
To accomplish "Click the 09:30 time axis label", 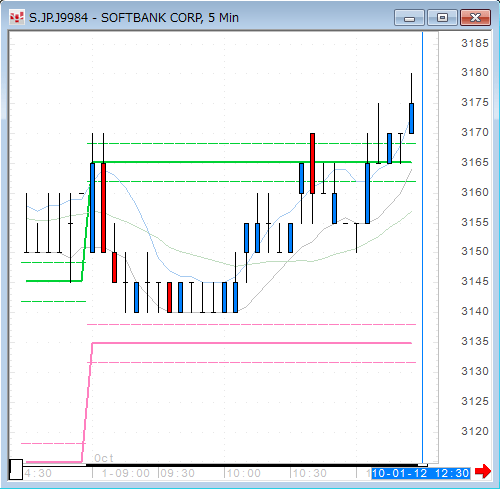I will 178,473.
